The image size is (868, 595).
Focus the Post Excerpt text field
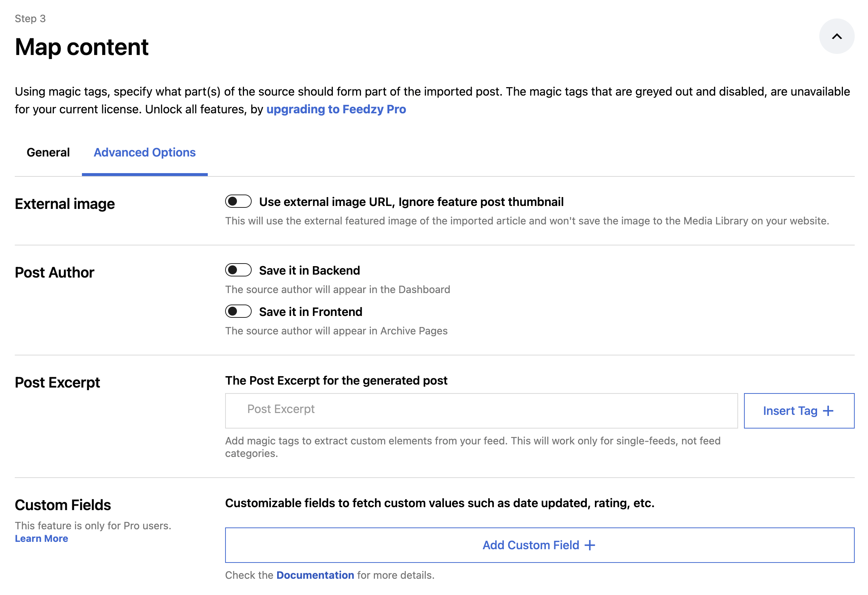481,410
